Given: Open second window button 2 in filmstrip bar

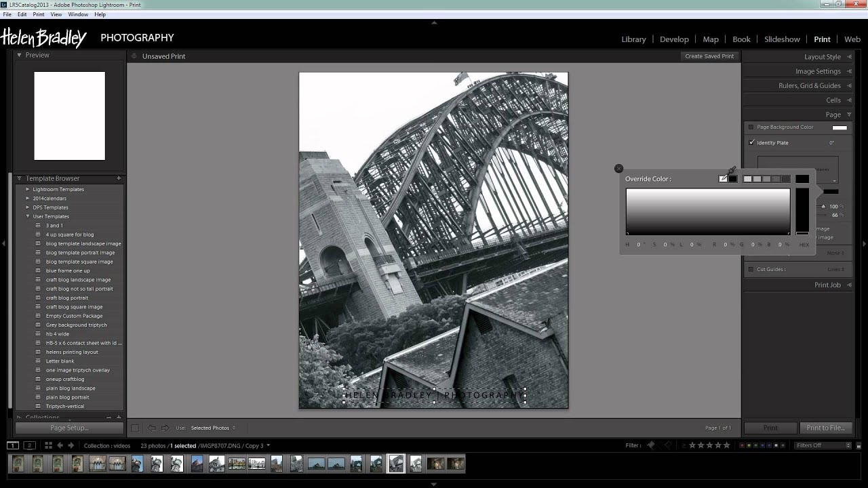Looking at the screenshot, I should click(x=29, y=445).
